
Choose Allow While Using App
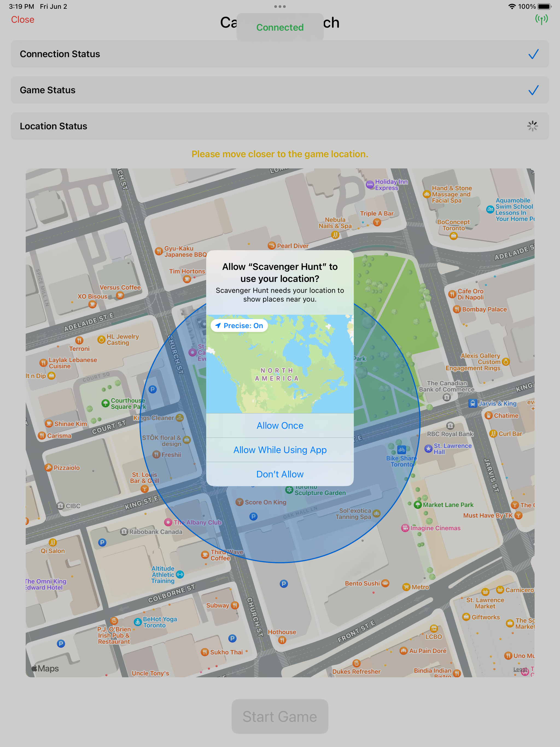tap(280, 450)
